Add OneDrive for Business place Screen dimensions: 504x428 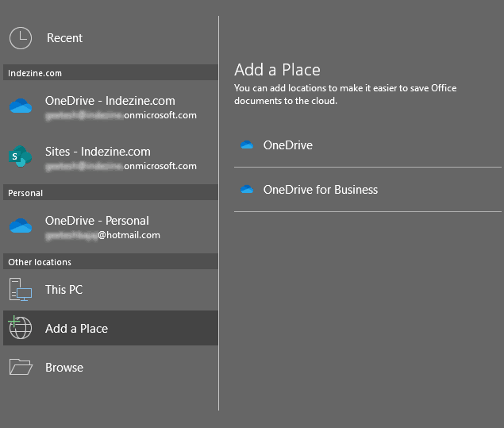point(321,190)
